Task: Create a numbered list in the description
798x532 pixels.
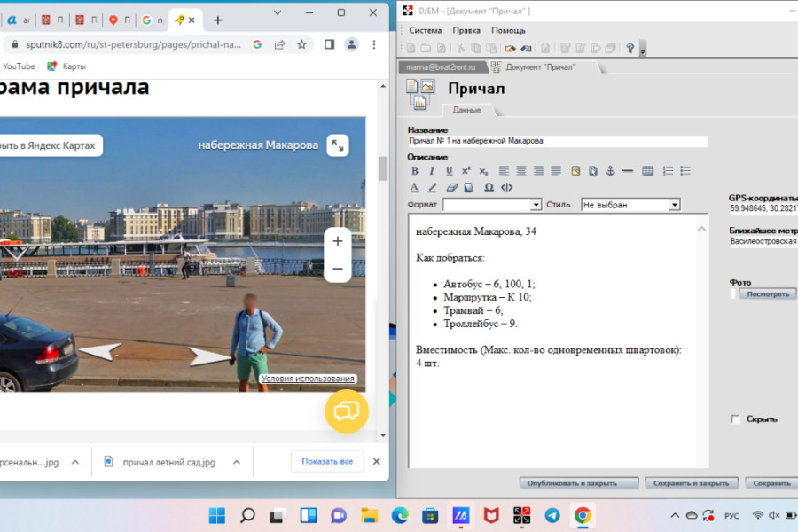Action: (x=668, y=171)
